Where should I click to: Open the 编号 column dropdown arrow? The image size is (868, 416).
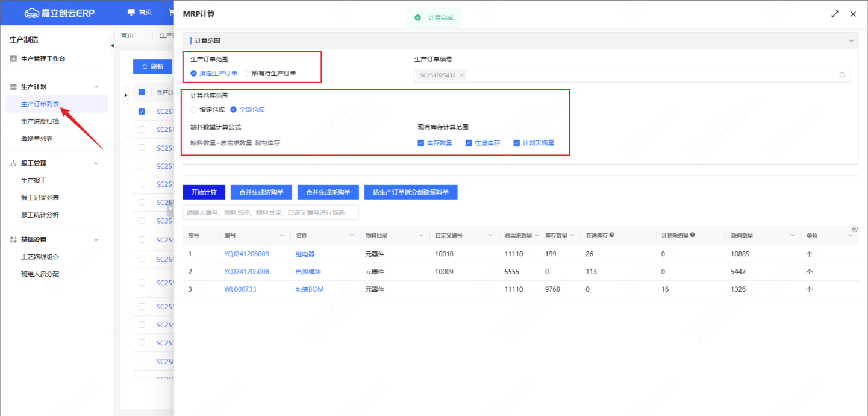point(282,236)
